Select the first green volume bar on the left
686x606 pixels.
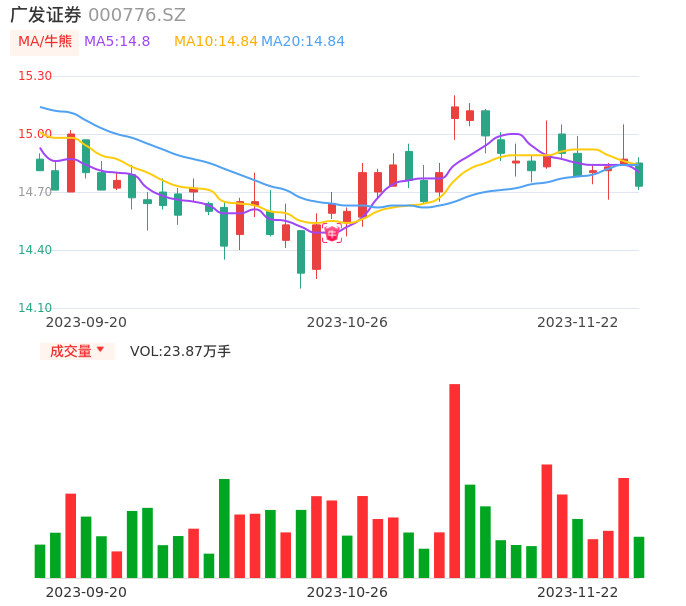coord(40,561)
